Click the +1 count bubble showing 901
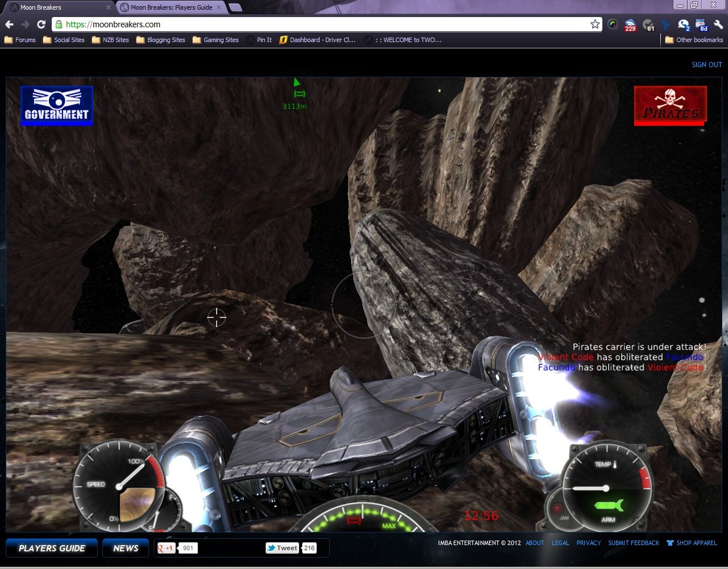Image resolution: width=728 pixels, height=569 pixels. (188, 548)
